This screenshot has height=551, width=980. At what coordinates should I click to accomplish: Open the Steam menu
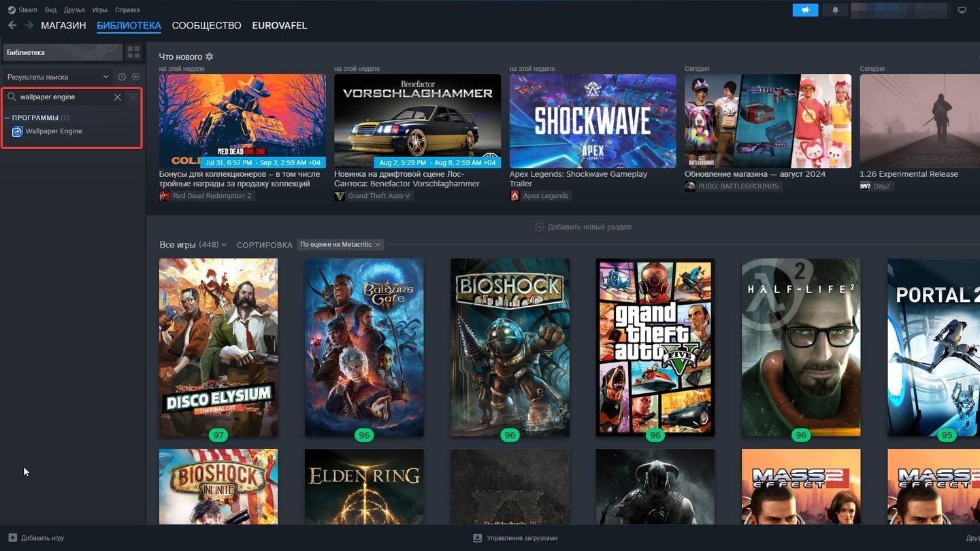(28, 10)
